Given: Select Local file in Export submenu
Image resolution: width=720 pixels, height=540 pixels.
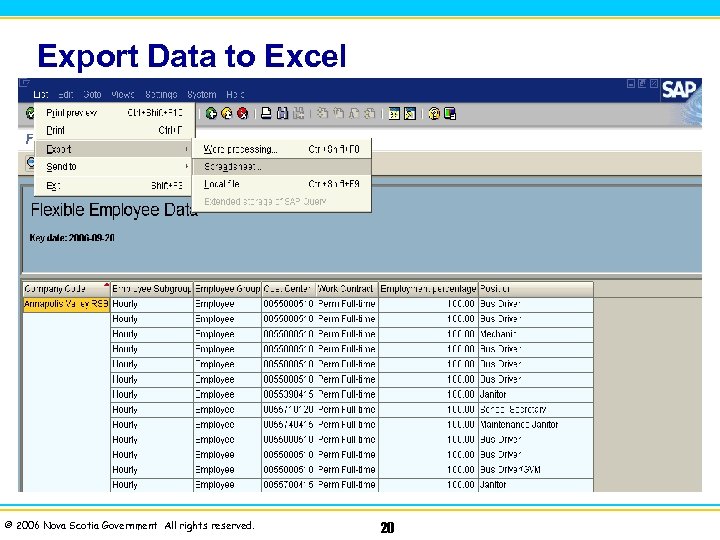Looking at the screenshot, I should (x=281, y=184).
